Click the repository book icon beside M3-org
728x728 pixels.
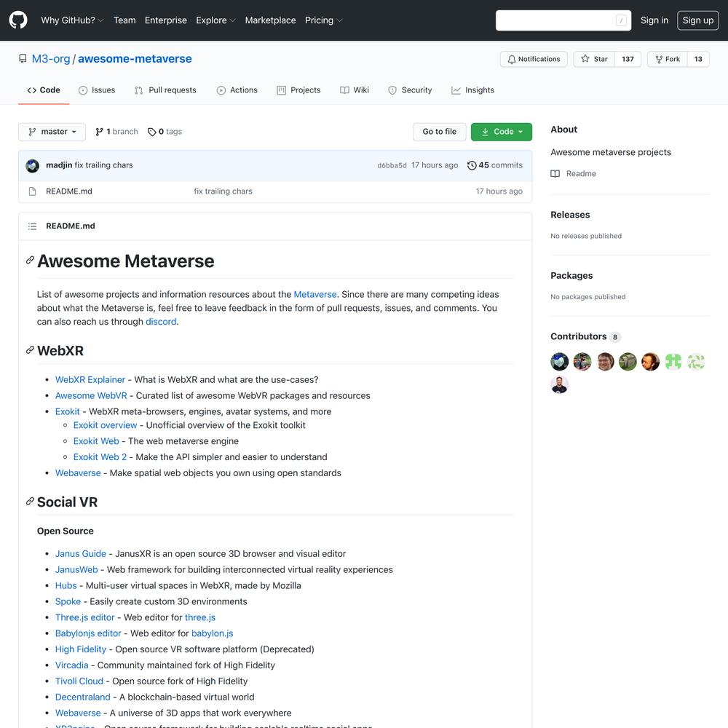[x=23, y=58]
